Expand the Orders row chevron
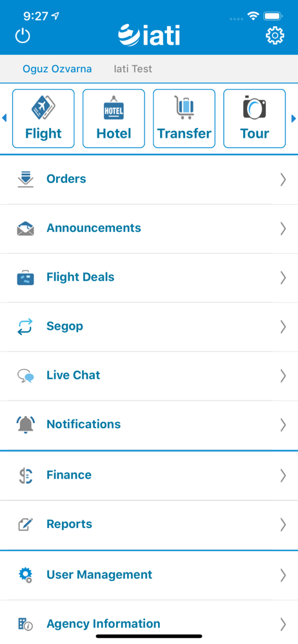This screenshot has height=644, width=298. click(x=283, y=180)
